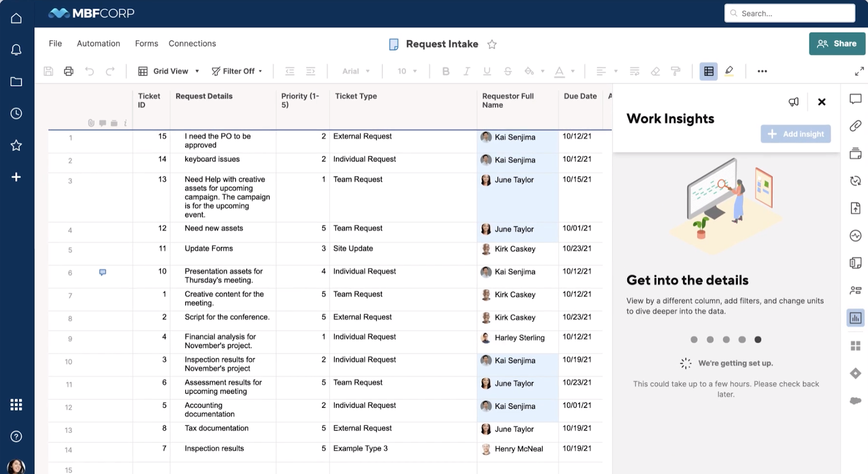Click the Search field
The height and width of the screenshot is (474, 868).
click(790, 13)
